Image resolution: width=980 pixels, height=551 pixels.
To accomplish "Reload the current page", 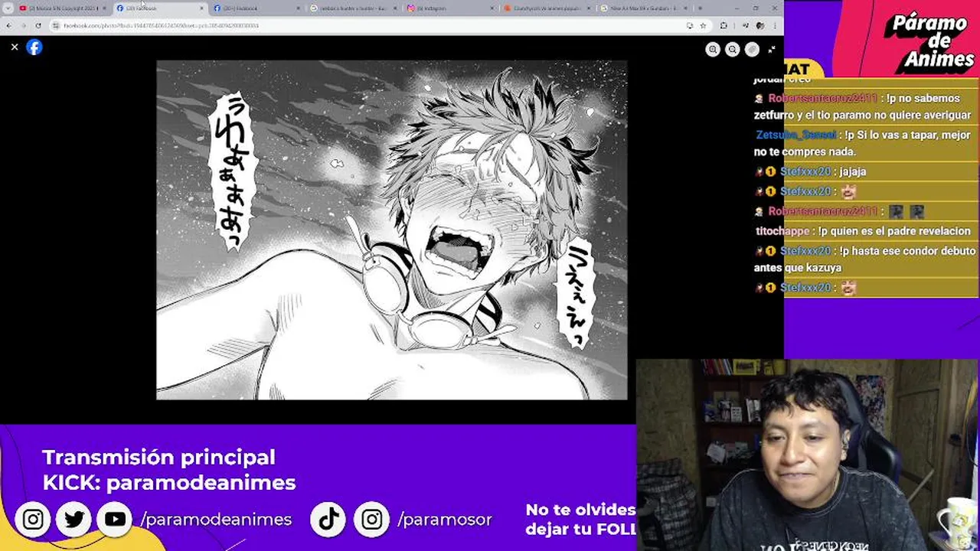I will click(x=38, y=25).
